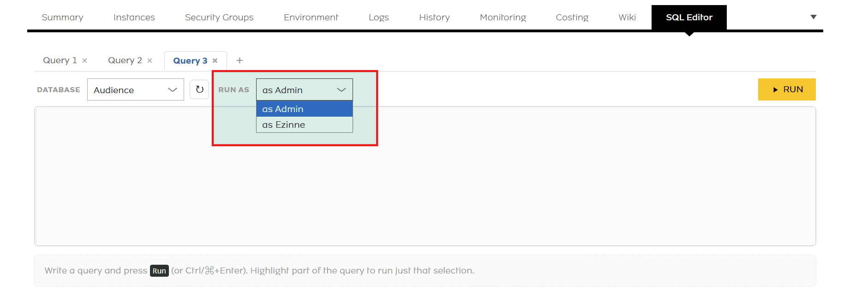Close the Query 1 tab
The height and width of the screenshot is (303, 868).
coord(84,60)
